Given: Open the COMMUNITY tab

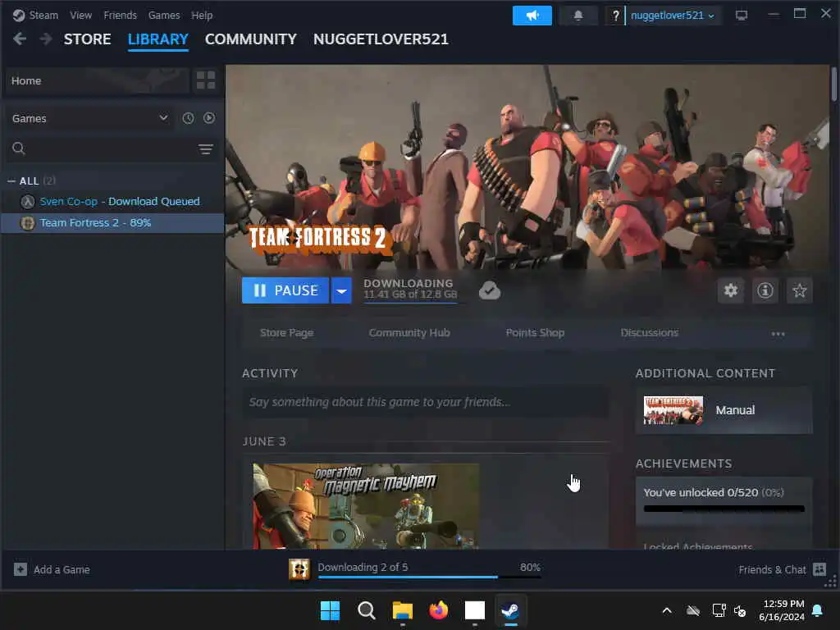Looking at the screenshot, I should click(251, 39).
